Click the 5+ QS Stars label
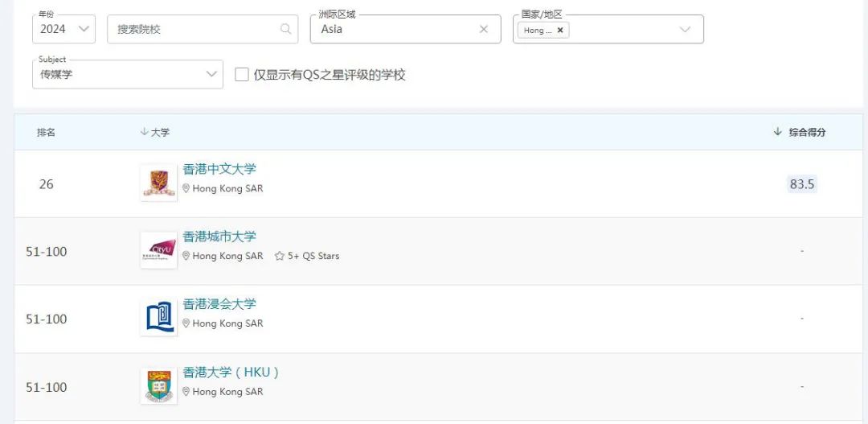The image size is (868, 424). 313,256
